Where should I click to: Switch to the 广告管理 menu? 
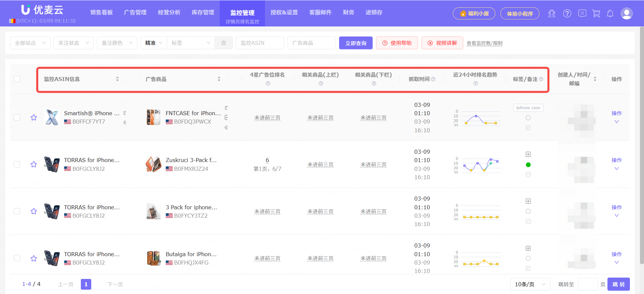[x=135, y=12]
